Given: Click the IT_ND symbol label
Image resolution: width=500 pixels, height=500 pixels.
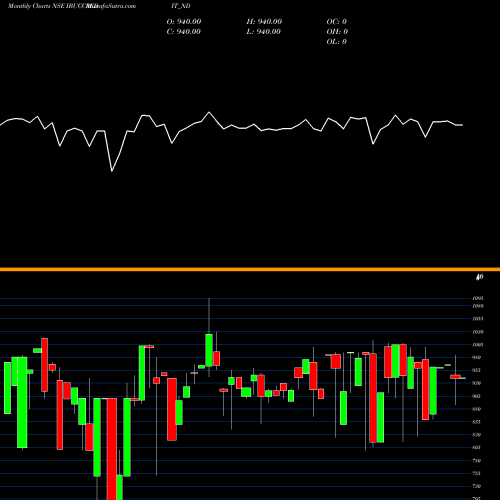Looking at the screenshot, I should [x=180, y=6].
